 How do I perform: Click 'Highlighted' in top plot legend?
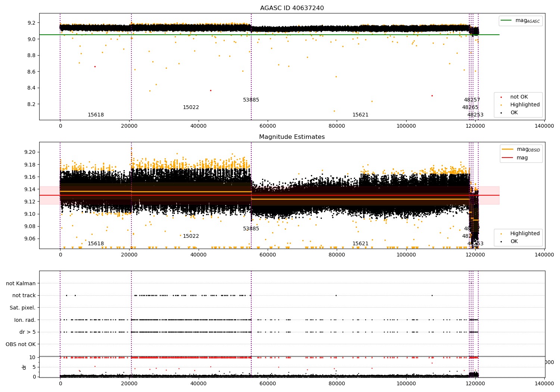tap(525, 105)
